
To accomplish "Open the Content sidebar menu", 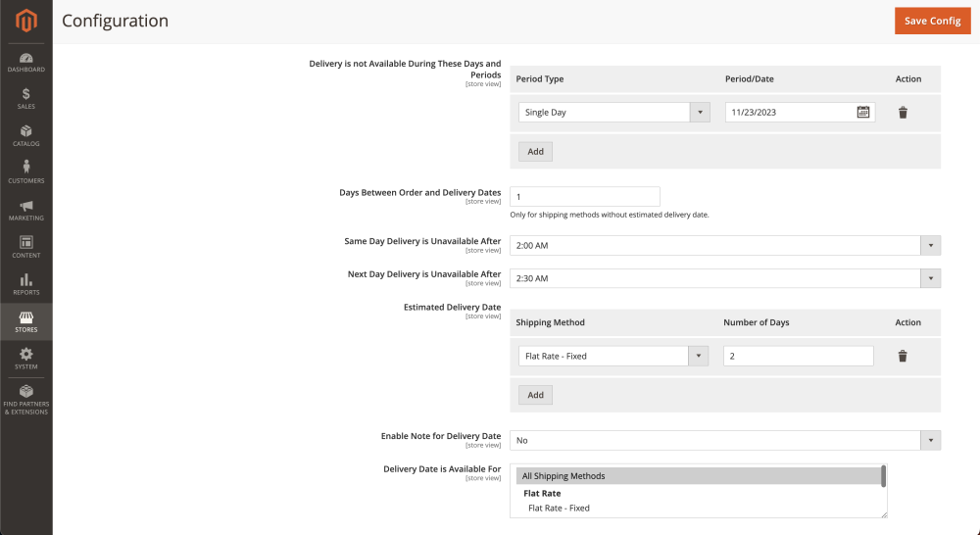I will point(26,248).
